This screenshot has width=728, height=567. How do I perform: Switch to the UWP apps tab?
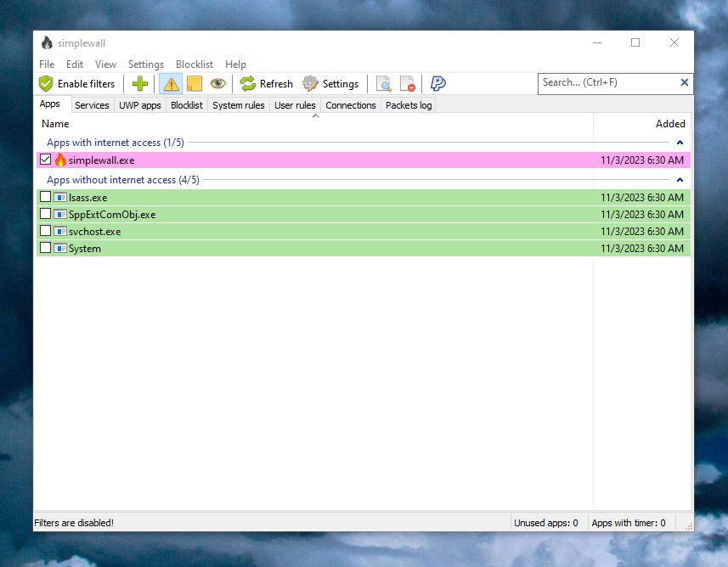click(140, 105)
